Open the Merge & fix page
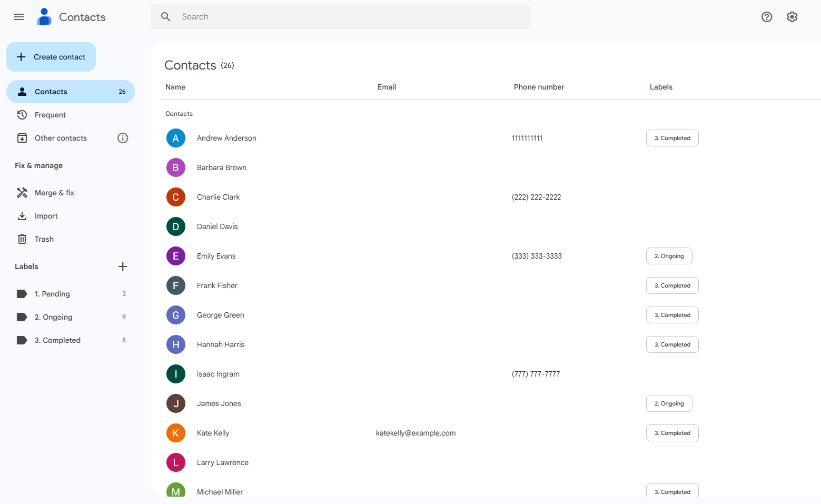821x504 pixels. [x=71, y=193]
